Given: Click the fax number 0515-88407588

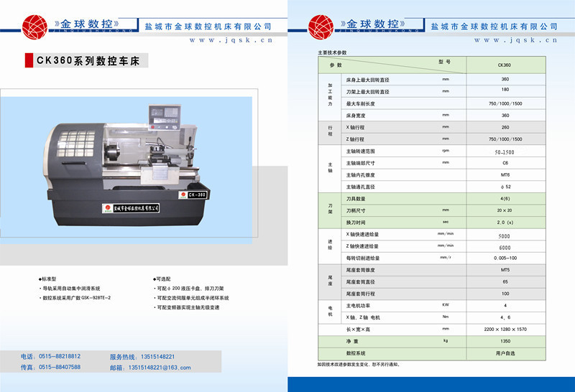Looking at the screenshot, I should [60, 367].
